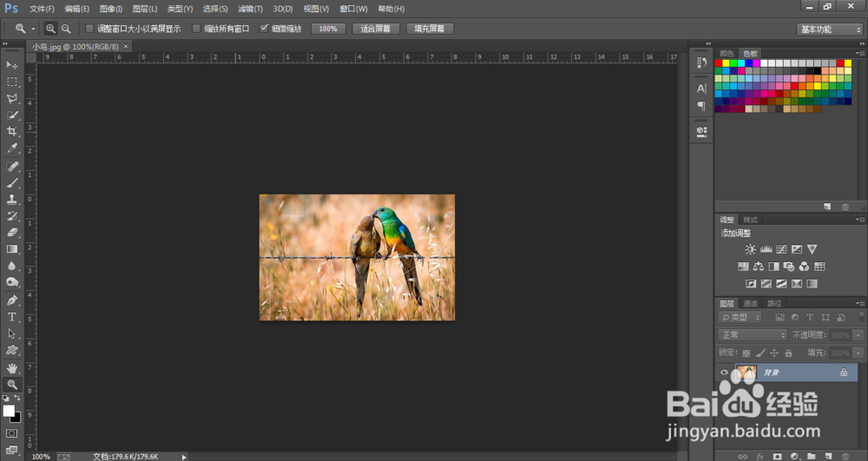Viewport: 868px width, 461px height.
Task: Select the Move tool
Action: 11,65
